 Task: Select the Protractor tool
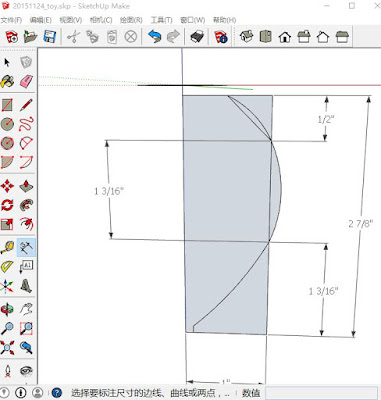click(x=7, y=266)
